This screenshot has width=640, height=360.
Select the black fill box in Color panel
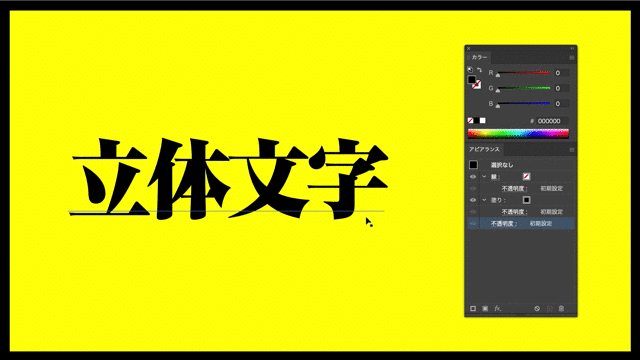coord(471,79)
